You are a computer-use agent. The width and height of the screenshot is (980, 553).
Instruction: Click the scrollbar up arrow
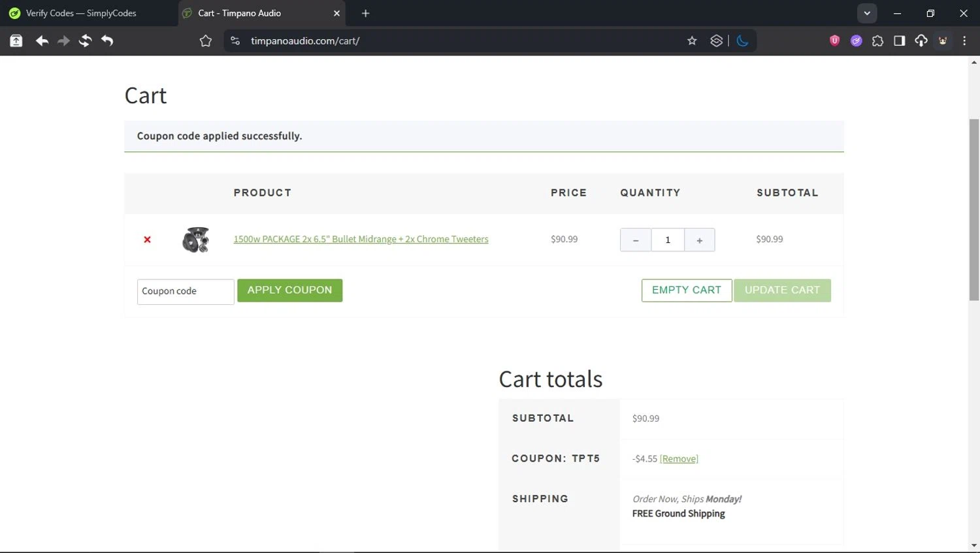click(x=974, y=63)
